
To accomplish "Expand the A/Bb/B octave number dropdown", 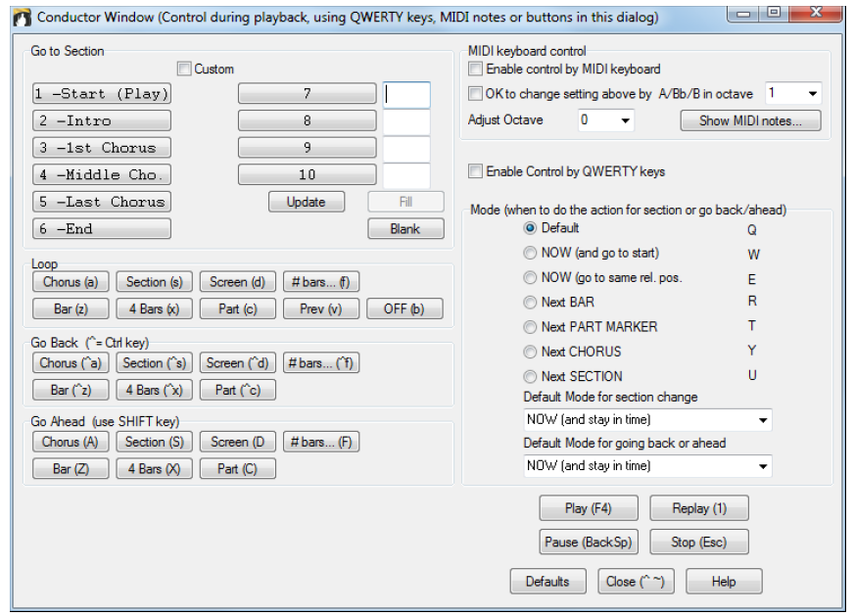I will click(793, 93).
